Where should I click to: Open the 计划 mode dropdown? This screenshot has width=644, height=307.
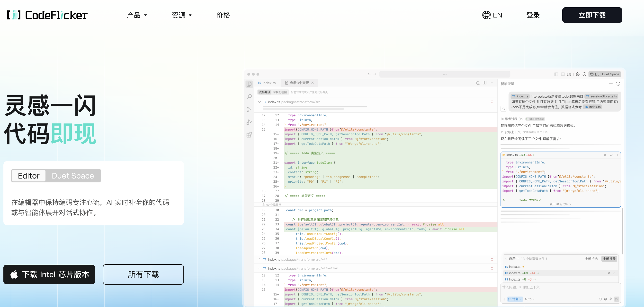515,299
